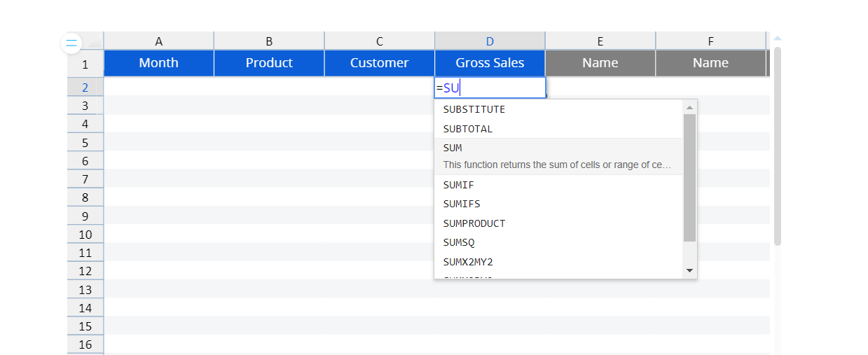Select row 9 header

[x=85, y=216]
